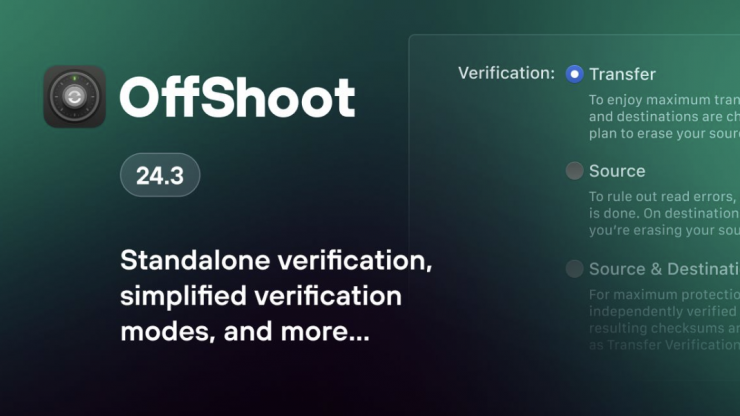
Task: Enable the Source & Destination radio button
Action: click(574, 268)
